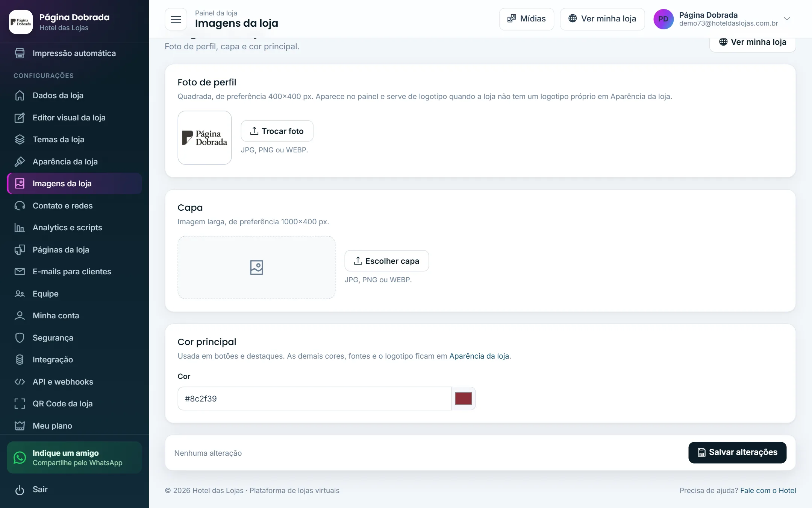Click the Dados da loja home icon
Screen dimensions: 812x508
point(20,96)
